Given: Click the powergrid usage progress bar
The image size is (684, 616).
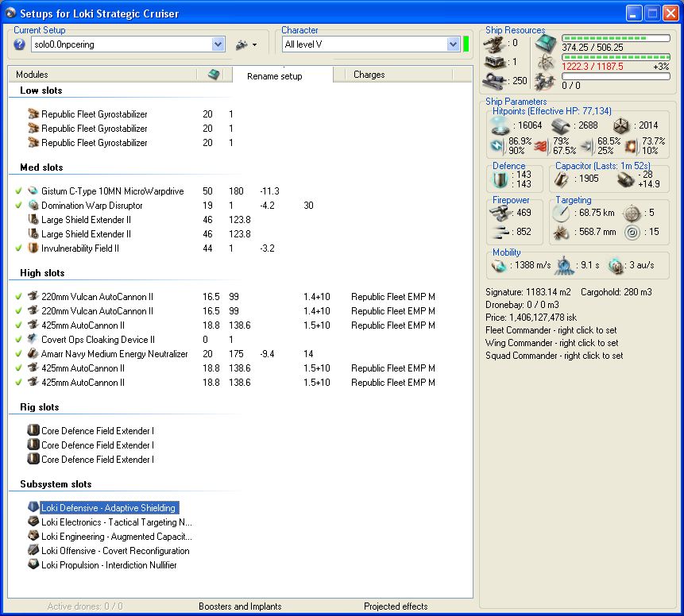Looking at the screenshot, I should tap(616, 57).
